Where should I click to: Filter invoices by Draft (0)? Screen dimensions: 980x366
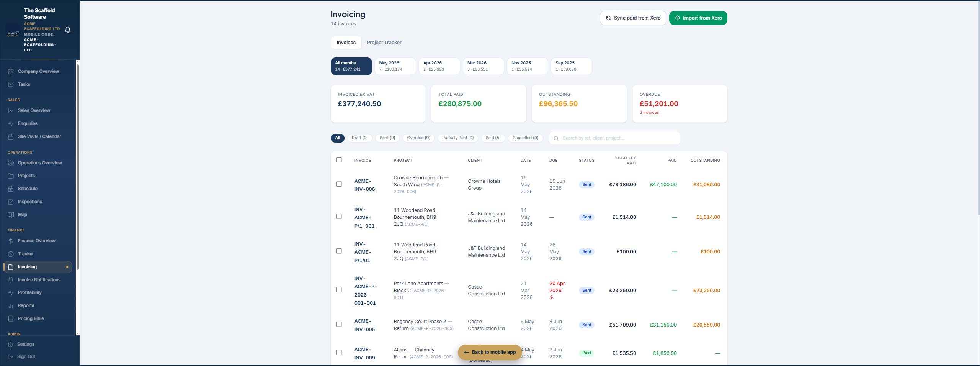point(360,138)
